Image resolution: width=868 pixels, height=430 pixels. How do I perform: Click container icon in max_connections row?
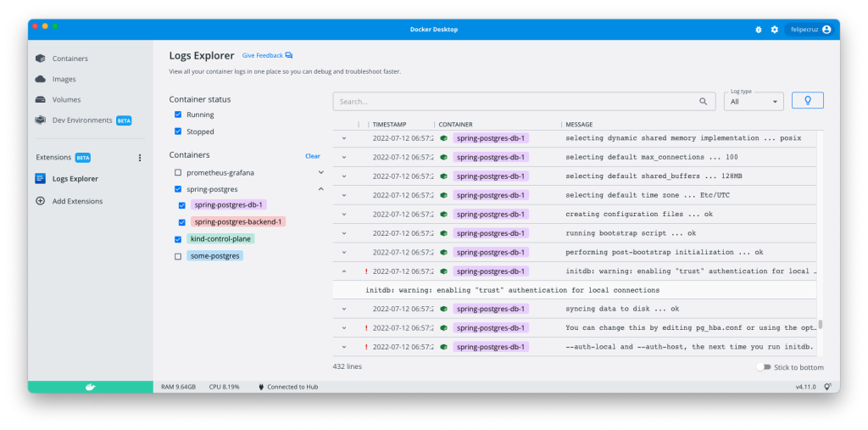tap(443, 158)
